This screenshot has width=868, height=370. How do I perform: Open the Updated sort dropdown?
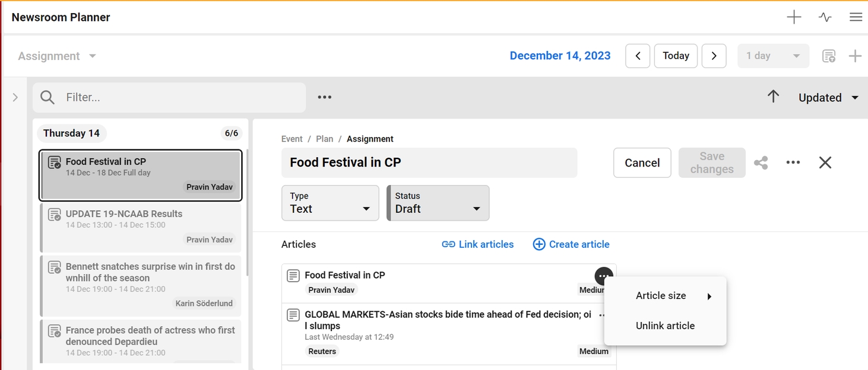[828, 98]
